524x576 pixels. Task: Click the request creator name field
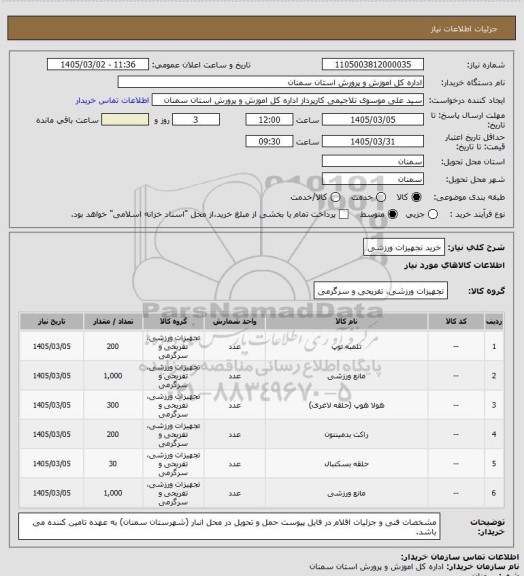(x=288, y=100)
